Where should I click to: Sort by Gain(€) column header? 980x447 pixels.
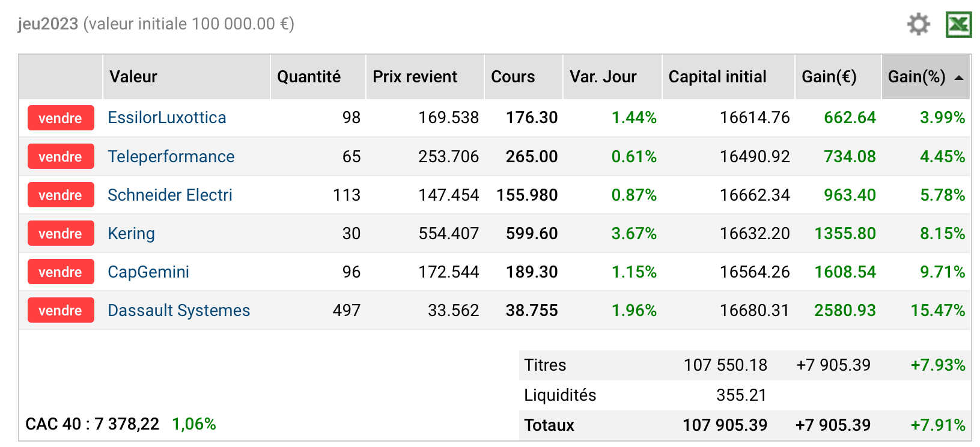pyautogui.click(x=829, y=77)
